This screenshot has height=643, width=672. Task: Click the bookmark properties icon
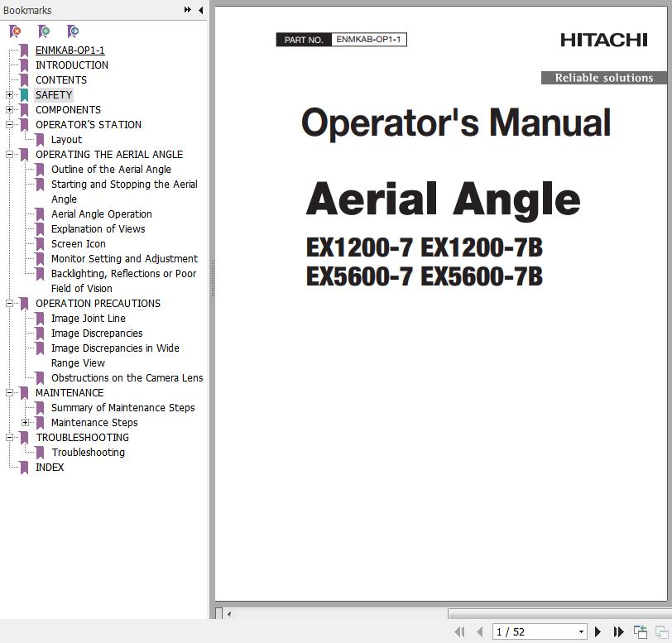[73, 31]
